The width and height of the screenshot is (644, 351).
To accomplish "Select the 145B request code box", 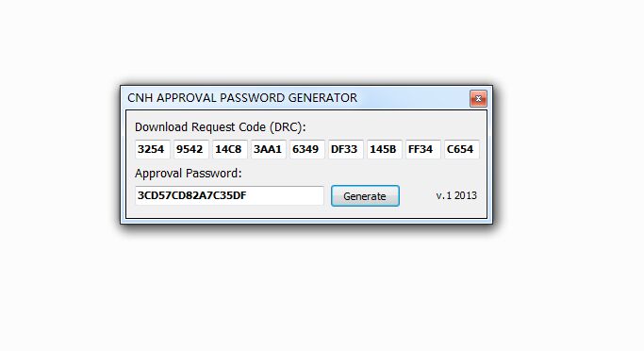I will (384, 149).
